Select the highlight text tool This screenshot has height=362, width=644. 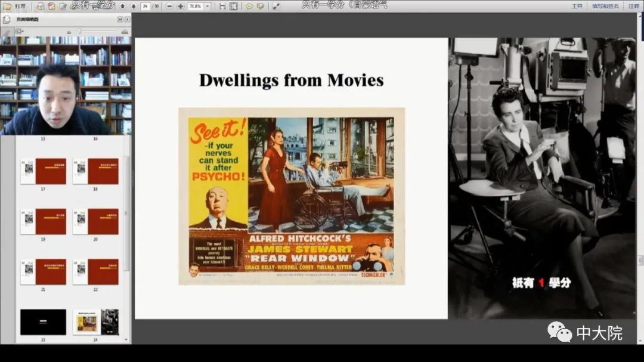coord(260,6)
